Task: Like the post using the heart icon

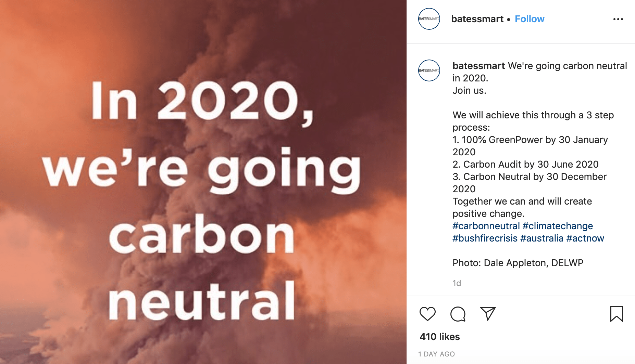Action: [427, 314]
